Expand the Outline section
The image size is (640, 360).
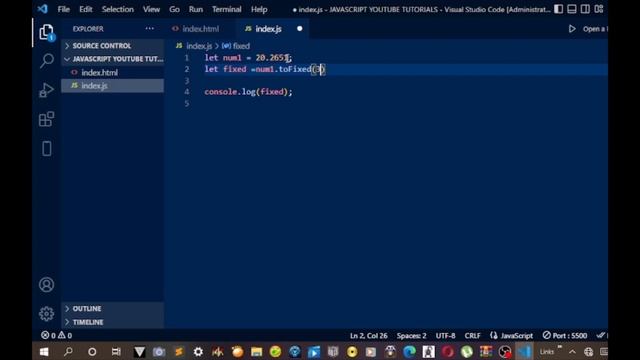pos(113,309)
